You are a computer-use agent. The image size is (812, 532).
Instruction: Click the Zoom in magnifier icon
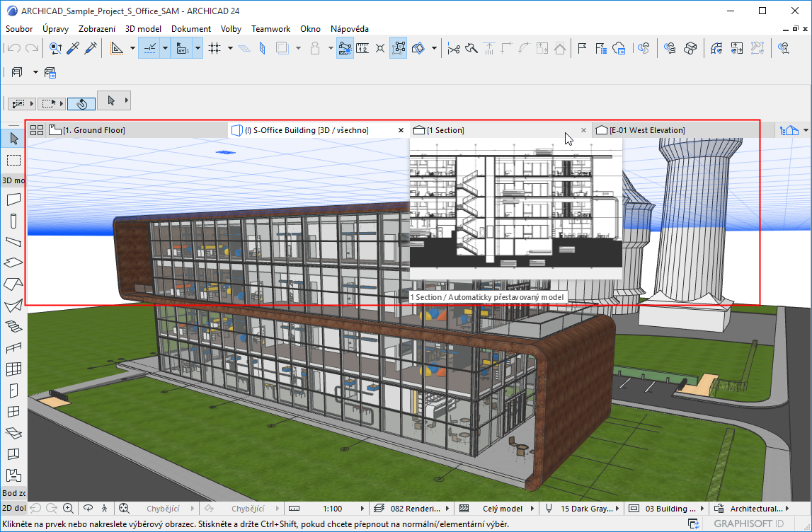coord(69,508)
